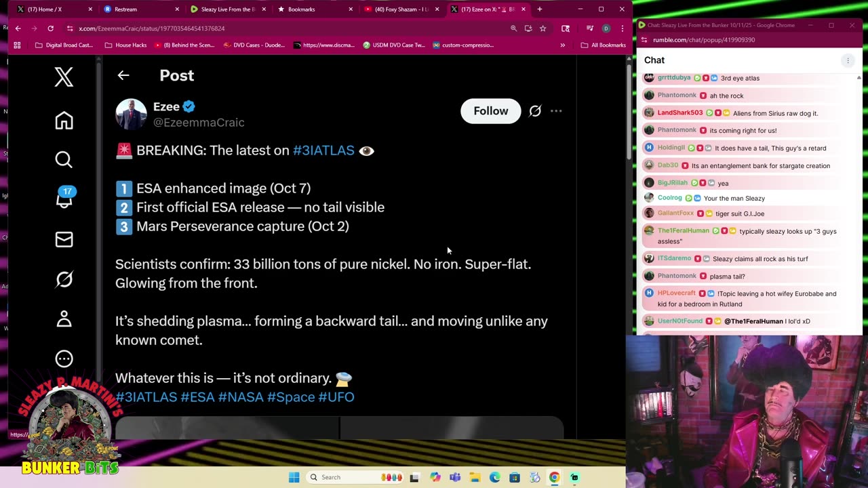868x488 pixels.
Task: Click the back arrow next to Post
Action: [x=123, y=75]
